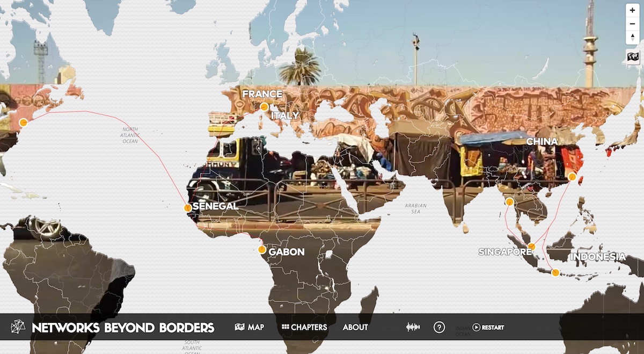Open the About page
The width and height of the screenshot is (644, 354).
pos(355,327)
